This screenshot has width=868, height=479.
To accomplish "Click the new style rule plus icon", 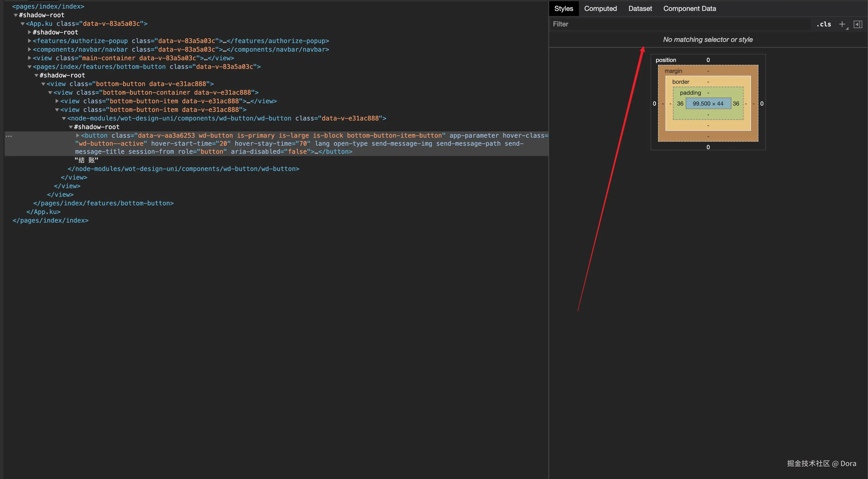I will (x=842, y=24).
